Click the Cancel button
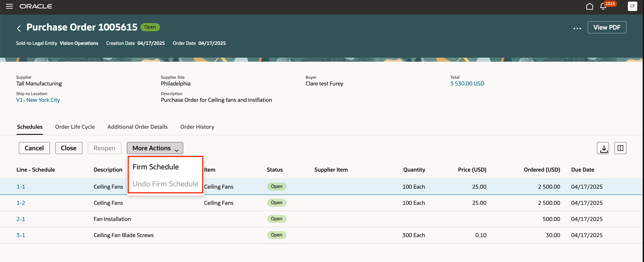 pos(34,148)
